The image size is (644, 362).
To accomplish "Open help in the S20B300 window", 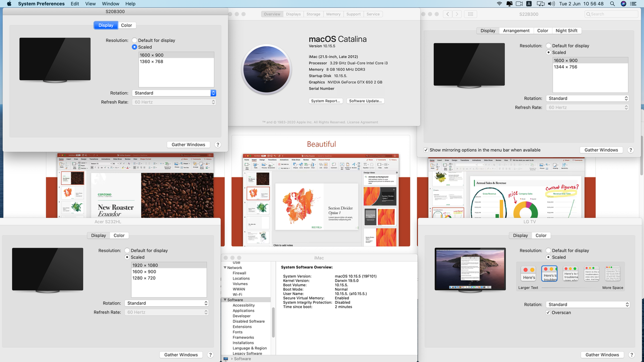I will pyautogui.click(x=218, y=145).
